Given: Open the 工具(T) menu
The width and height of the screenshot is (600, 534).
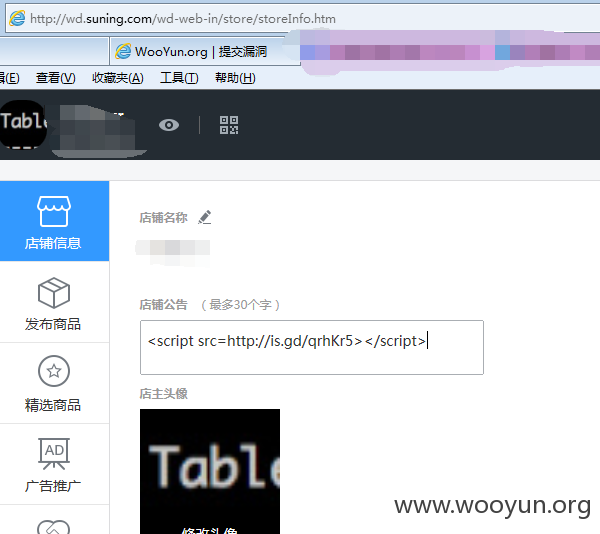Looking at the screenshot, I should (x=179, y=78).
